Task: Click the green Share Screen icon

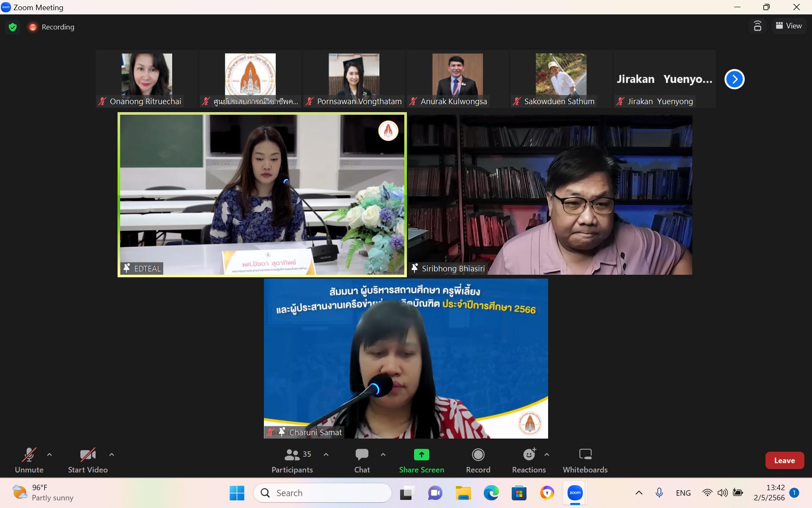Action: click(x=421, y=455)
